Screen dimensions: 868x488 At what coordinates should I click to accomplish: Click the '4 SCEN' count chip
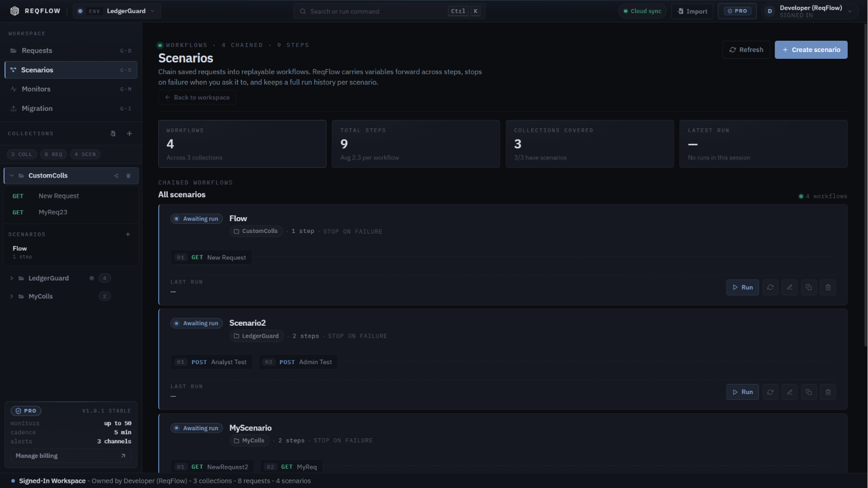[85, 154]
